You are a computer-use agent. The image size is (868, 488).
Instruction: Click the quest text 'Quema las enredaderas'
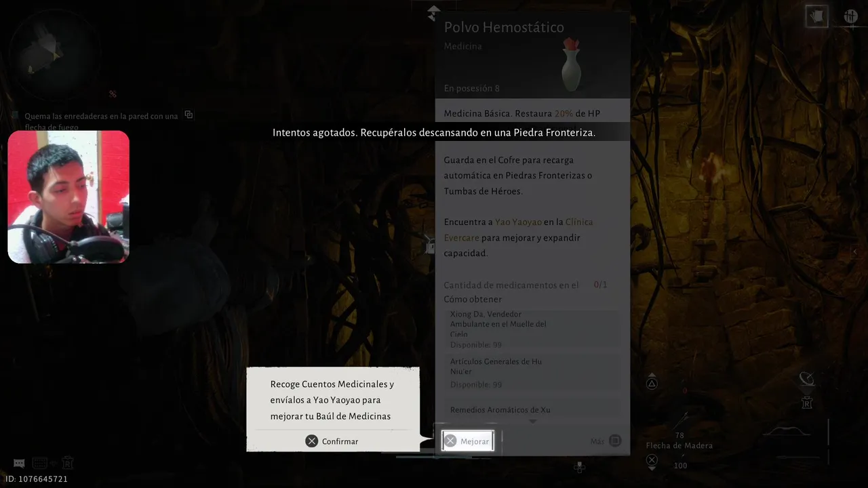pos(101,121)
